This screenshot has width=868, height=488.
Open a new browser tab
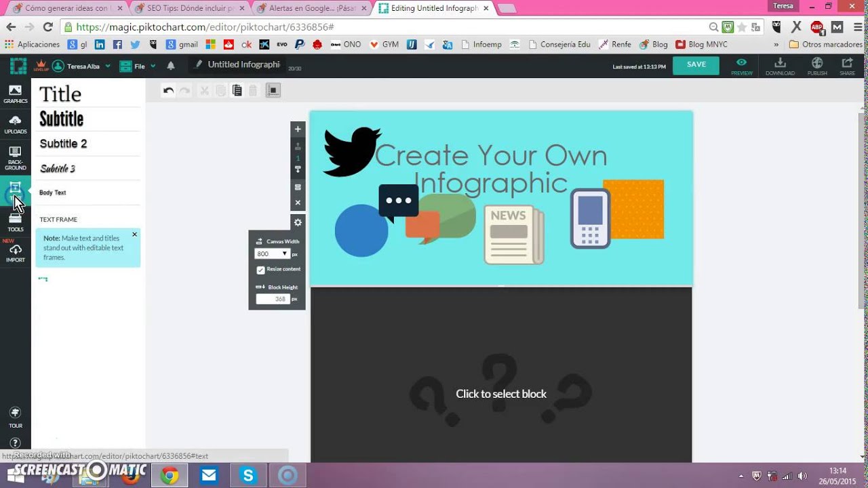click(507, 8)
